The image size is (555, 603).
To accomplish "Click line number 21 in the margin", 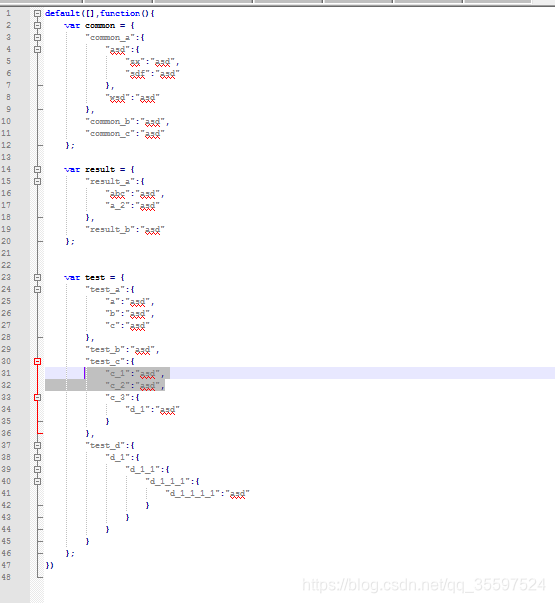I will pos(6,253).
